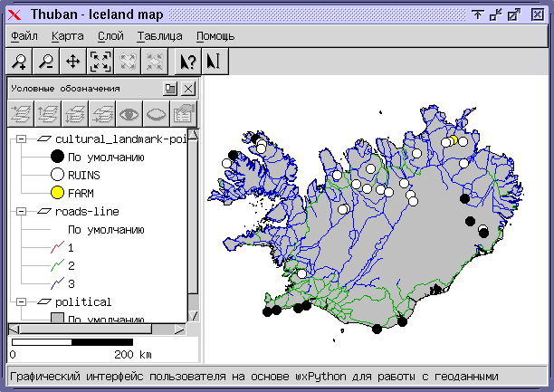Image resolution: width=554 pixels, height=392 pixels.
Task: Click the legend vertical scrollbar down arrow
Action: coord(193,316)
